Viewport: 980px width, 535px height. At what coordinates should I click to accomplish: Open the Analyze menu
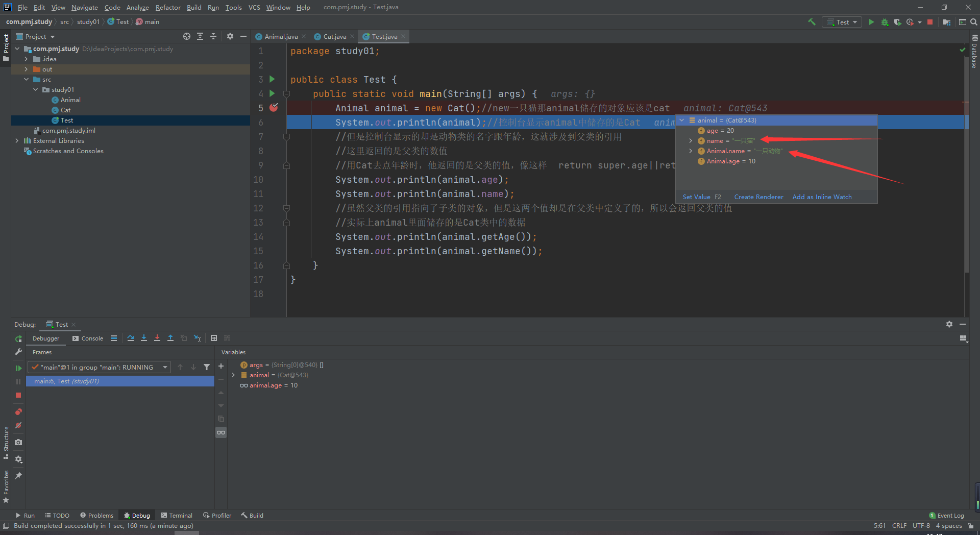(137, 7)
